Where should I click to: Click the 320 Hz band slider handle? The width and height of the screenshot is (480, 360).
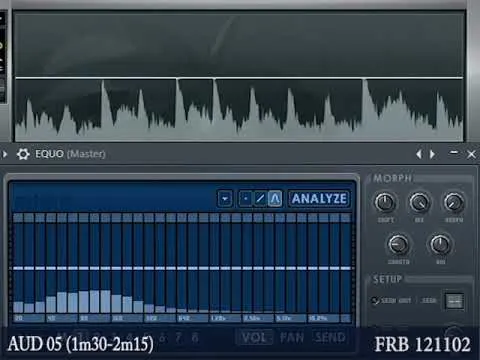pyautogui.click(x=149, y=268)
